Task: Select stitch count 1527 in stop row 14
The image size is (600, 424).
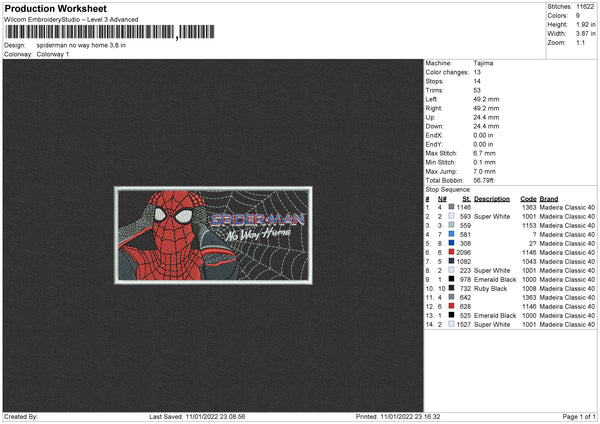Action: click(x=464, y=325)
